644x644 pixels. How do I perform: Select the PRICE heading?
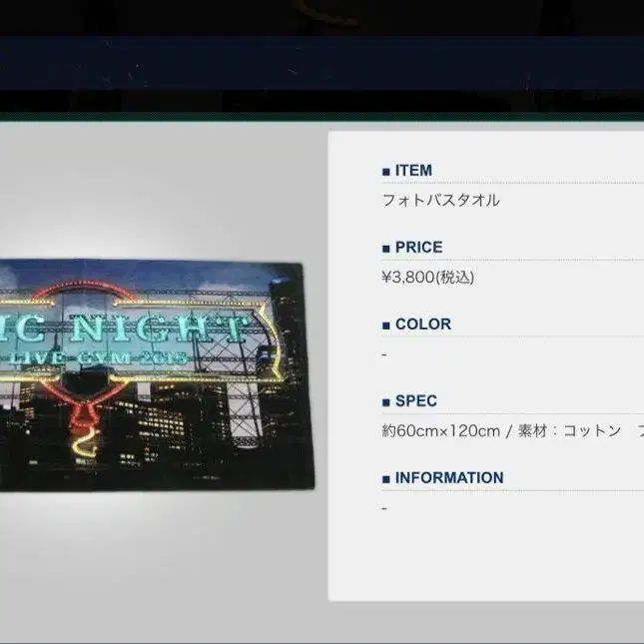point(418,248)
